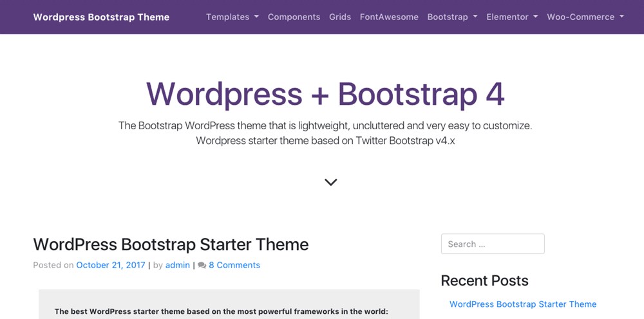Select FontAwesome in the navbar
The height and width of the screenshot is (319, 644).
pos(389,17)
